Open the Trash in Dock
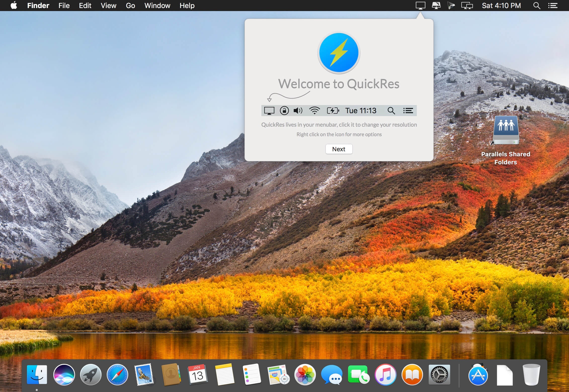 pos(531,375)
